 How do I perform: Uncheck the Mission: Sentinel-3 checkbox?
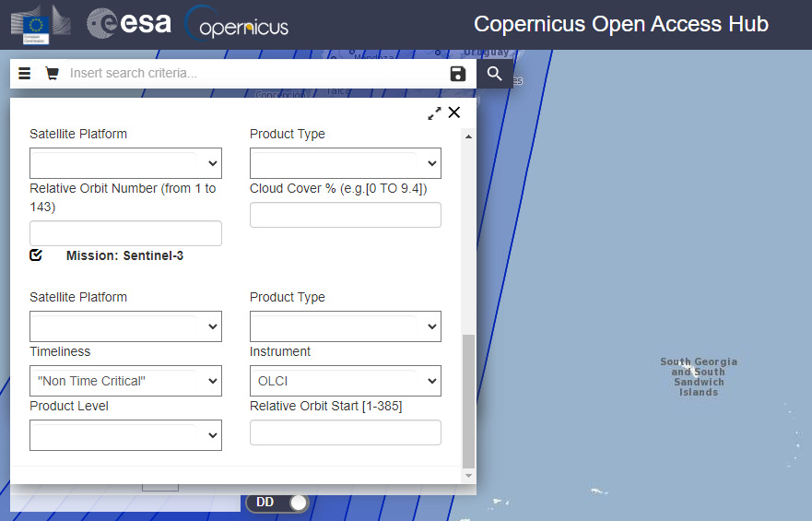tap(36, 255)
